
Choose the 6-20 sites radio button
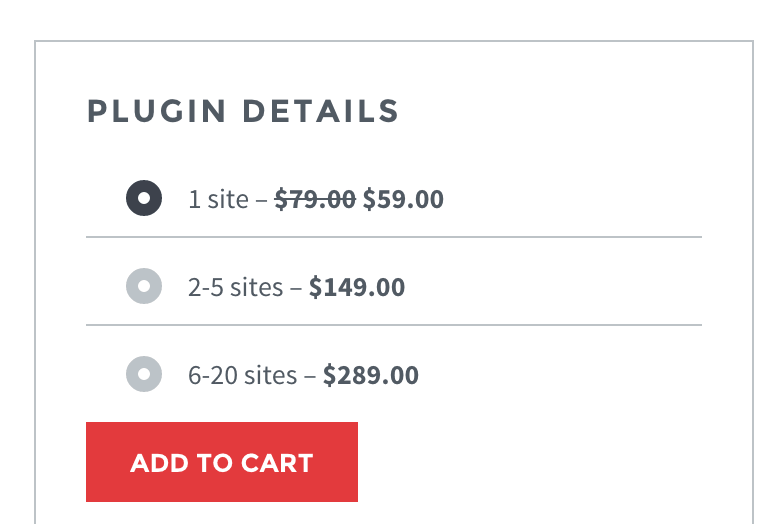(144, 375)
